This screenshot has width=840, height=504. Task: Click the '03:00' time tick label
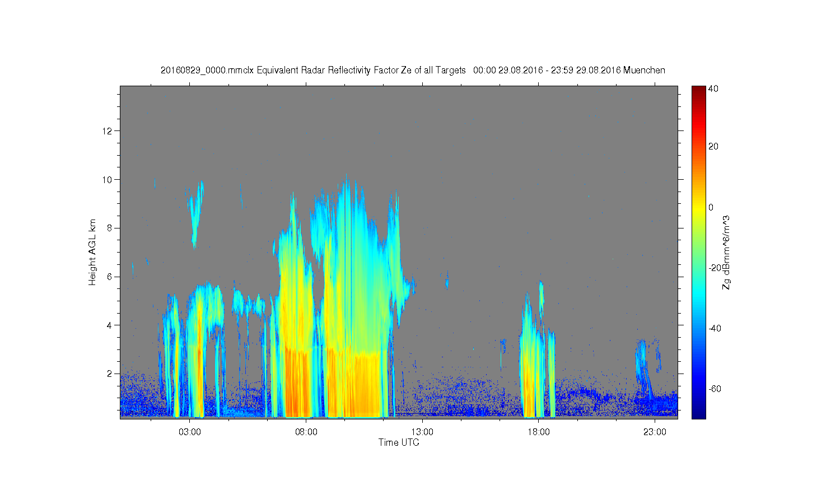pyautogui.click(x=190, y=432)
